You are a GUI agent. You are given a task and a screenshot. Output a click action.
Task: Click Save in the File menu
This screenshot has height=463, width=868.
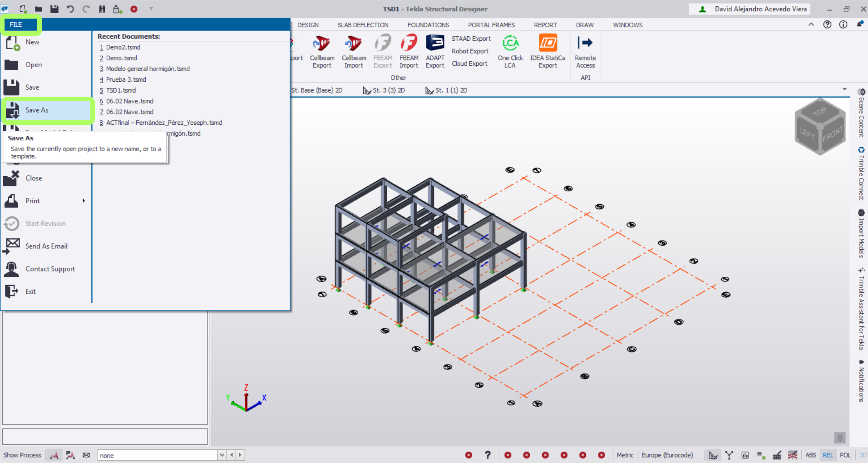coord(47,88)
